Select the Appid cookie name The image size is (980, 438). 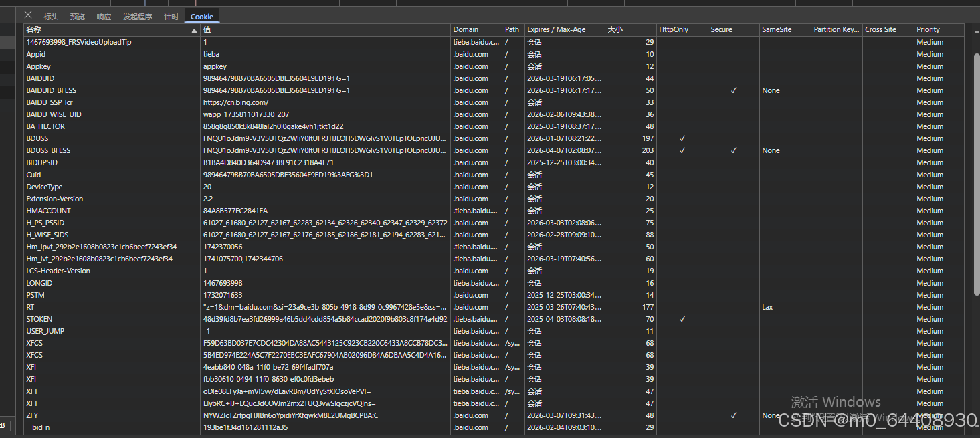pos(36,54)
